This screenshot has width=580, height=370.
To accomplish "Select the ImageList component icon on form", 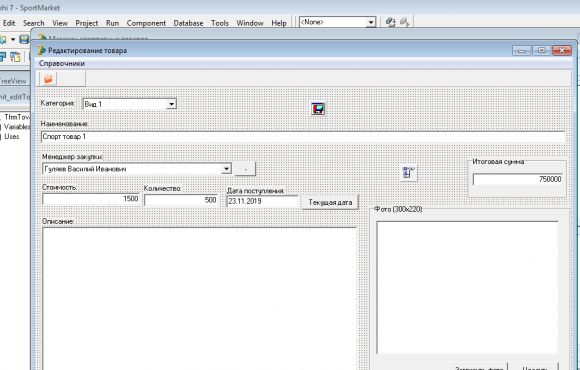I will pos(318,108).
